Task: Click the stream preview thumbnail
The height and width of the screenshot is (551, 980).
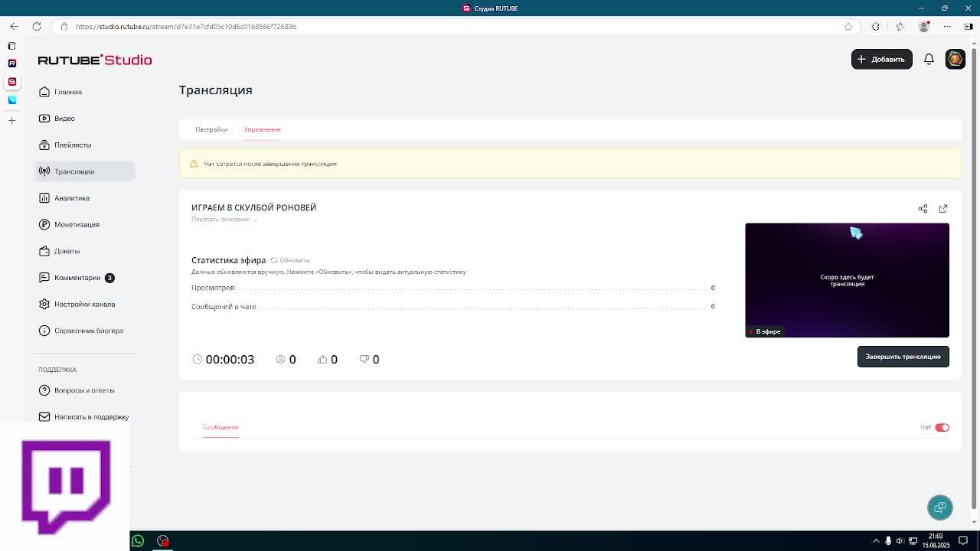Action: [x=847, y=280]
